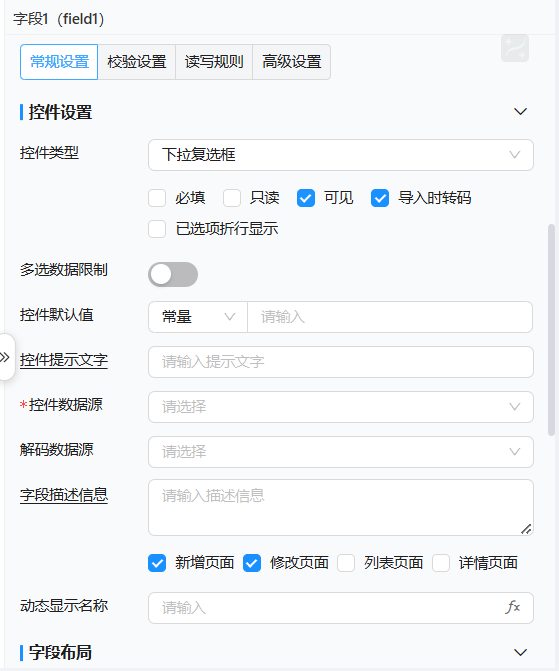Click the 字段描述信息 underlined label
The image size is (559, 671).
pyautogui.click(x=64, y=495)
